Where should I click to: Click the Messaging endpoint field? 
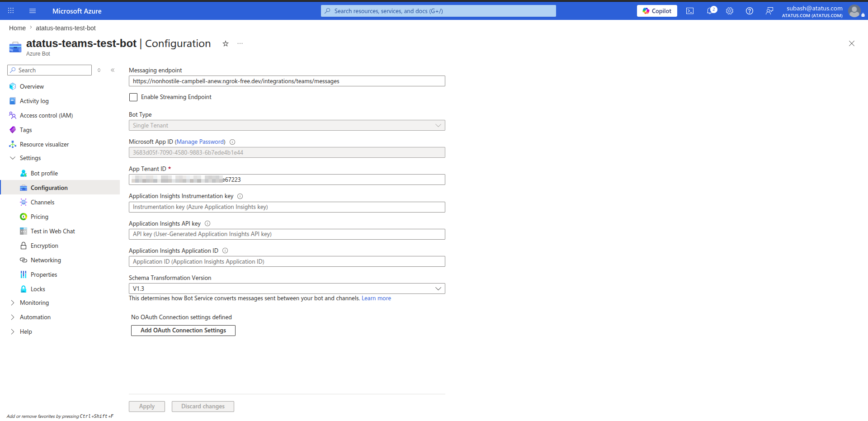click(x=287, y=81)
